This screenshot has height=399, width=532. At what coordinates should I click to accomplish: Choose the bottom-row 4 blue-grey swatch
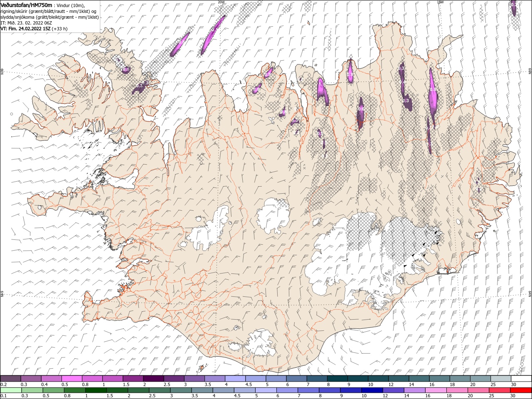(x=223, y=390)
